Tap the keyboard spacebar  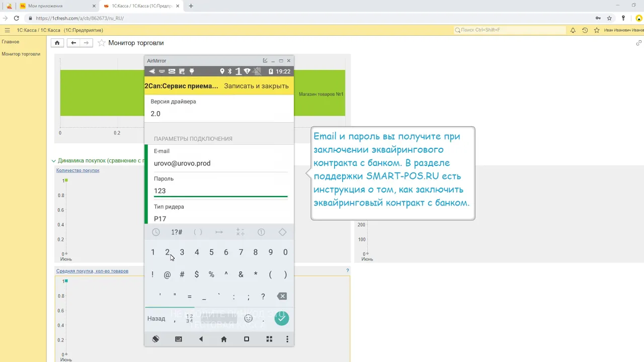pyautogui.click(x=219, y=318)
